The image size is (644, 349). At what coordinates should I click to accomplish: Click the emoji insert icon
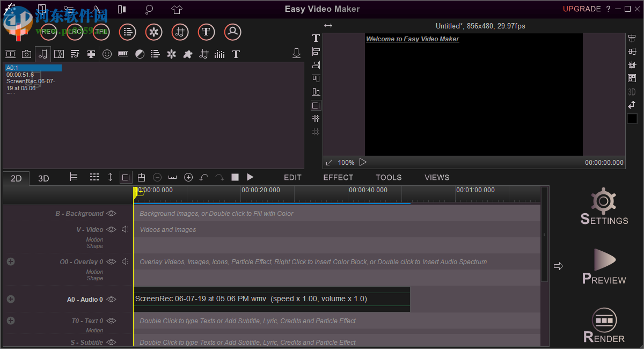pyautogui.click(x=107, y=54)
